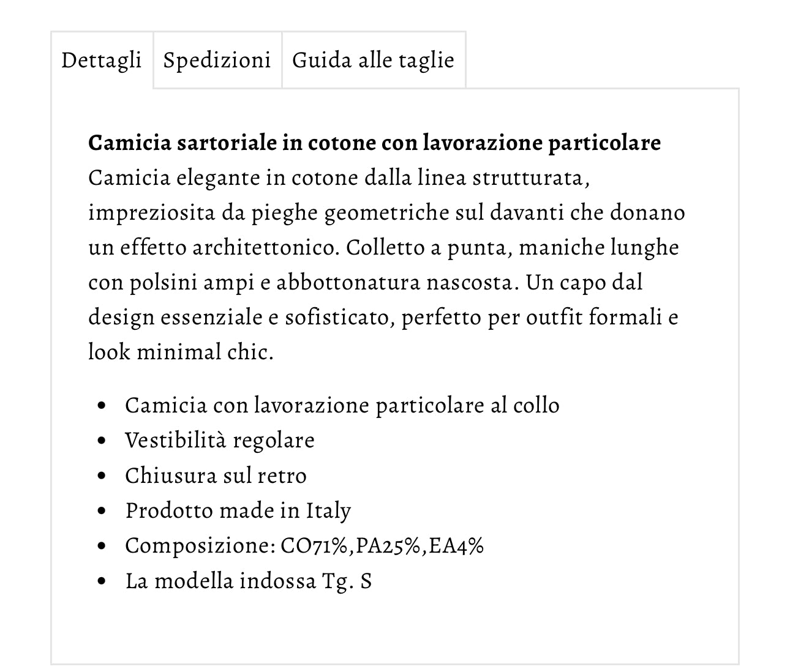Select the Guida alle taglie tab
790x672 pixels.
click(373, 60)
